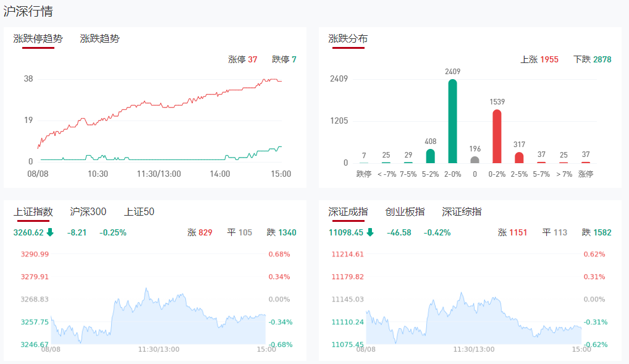Switch to the 涨跌趋势 tab
This screenshot has width=629, height=364.
[99, 39]
